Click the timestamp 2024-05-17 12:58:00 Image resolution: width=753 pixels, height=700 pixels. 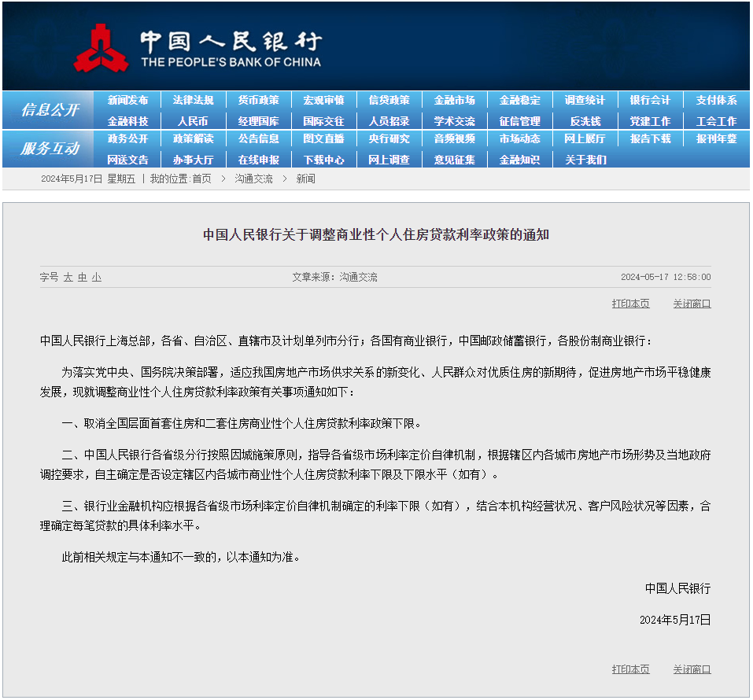click(x=666, y=277)
